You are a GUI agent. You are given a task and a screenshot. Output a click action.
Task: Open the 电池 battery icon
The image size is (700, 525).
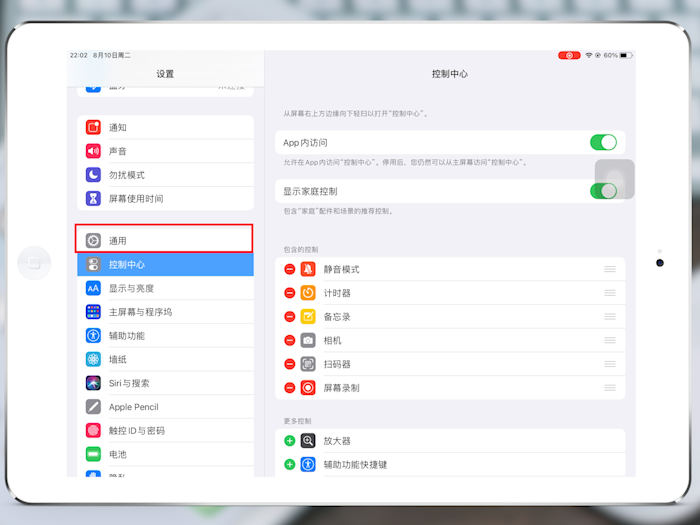(x=93, y=454)
